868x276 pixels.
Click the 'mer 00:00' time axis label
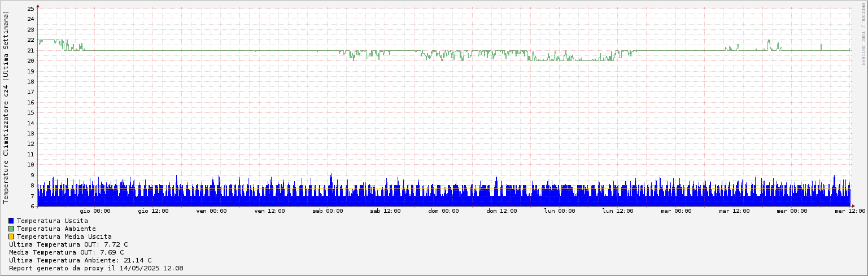pyautogui.click(x=792, y=211)
